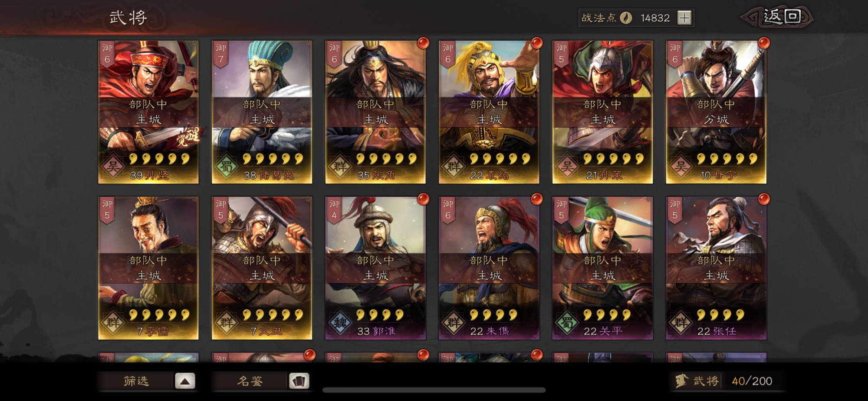This screenshot has height=401, width=868.
Task: Click the 筛选 filter label
Action: pyautogui.click(x=136, y=381)
